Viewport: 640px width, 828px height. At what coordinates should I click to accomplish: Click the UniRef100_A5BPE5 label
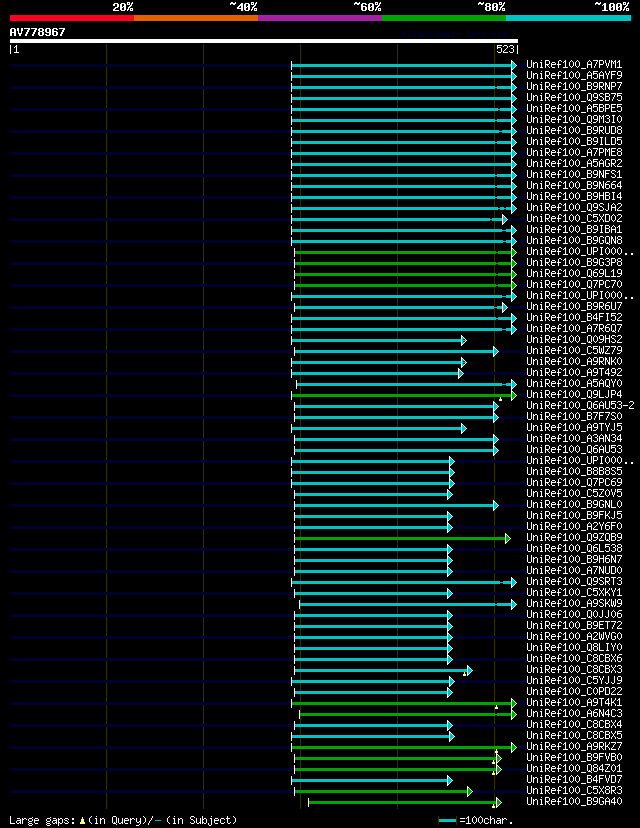tap(574, 108)
